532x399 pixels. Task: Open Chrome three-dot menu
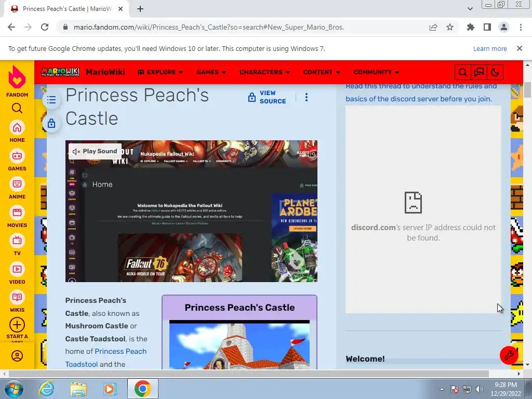521,27
